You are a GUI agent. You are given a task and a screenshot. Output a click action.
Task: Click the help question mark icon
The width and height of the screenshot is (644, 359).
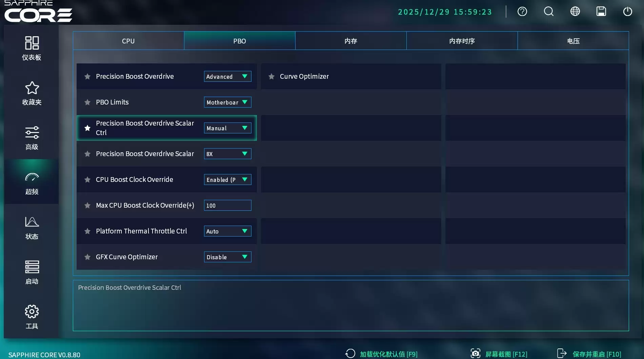[522, 11]
